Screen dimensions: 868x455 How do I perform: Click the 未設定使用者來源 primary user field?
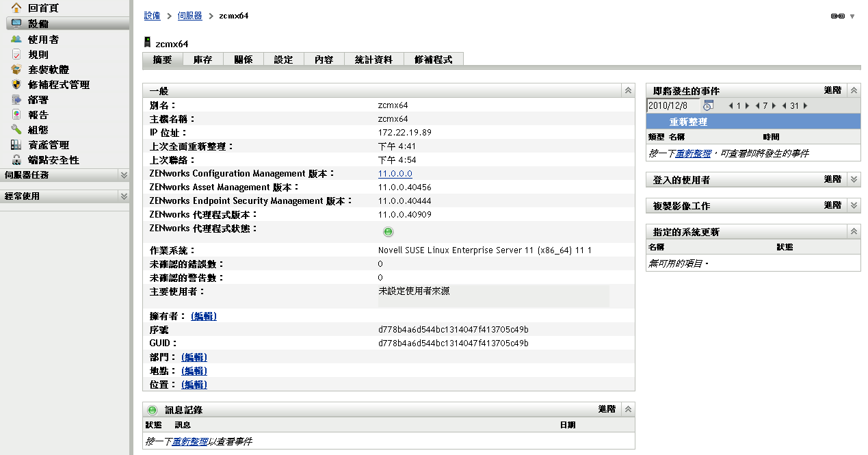pos(493,296)
